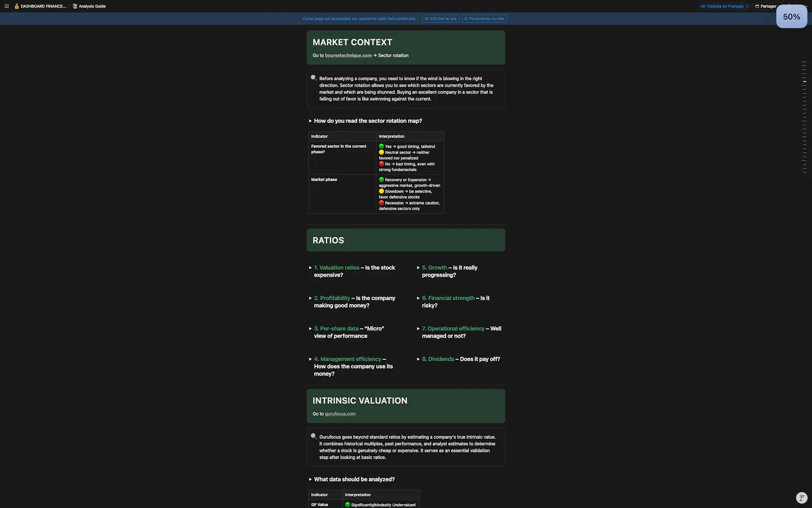Click the Valuation ratios green text
The image size is (812, 508).
pos(336,268)
